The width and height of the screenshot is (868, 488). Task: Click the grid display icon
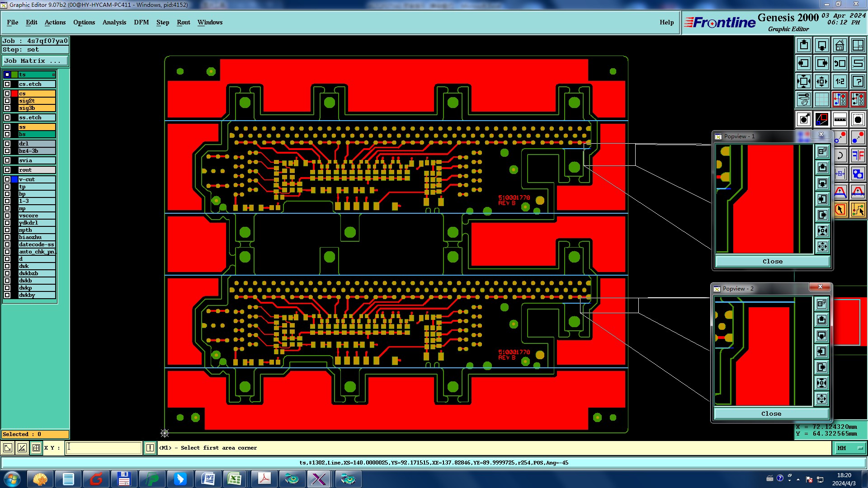[x=821, y=99]
